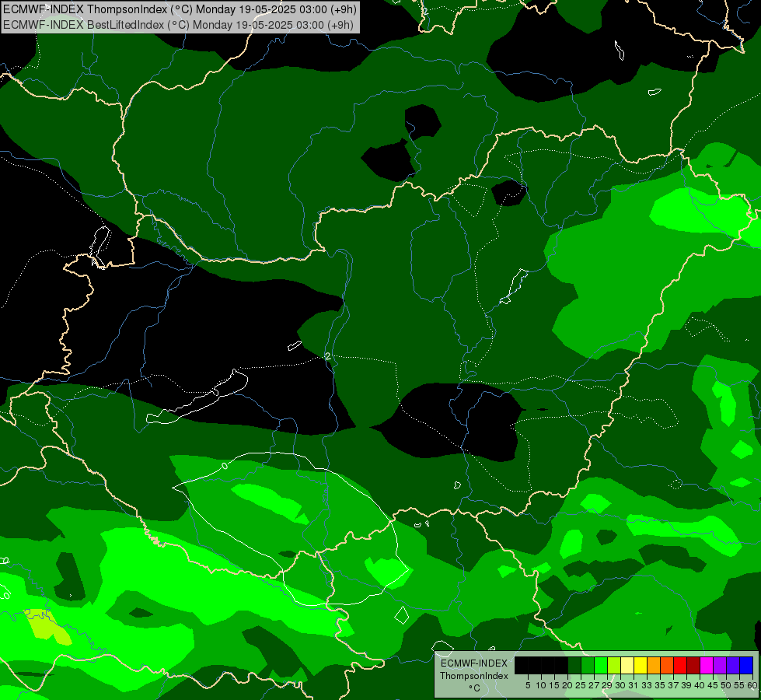Pick the indigo 50-55 legend swatch
Viewport: 761px width, 700px height.
pos(733,665)
